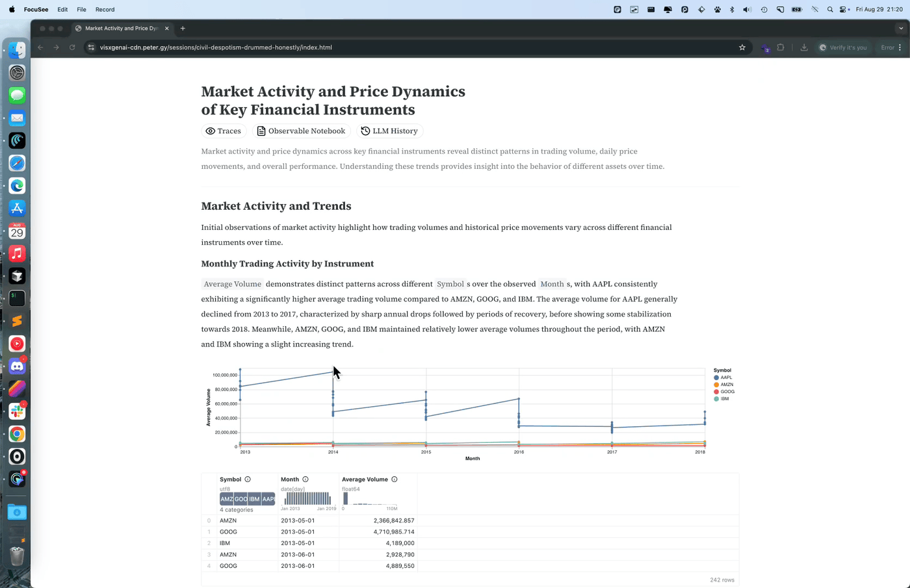
Task: Open Messages from the Dock
Action: click(18, 96)
